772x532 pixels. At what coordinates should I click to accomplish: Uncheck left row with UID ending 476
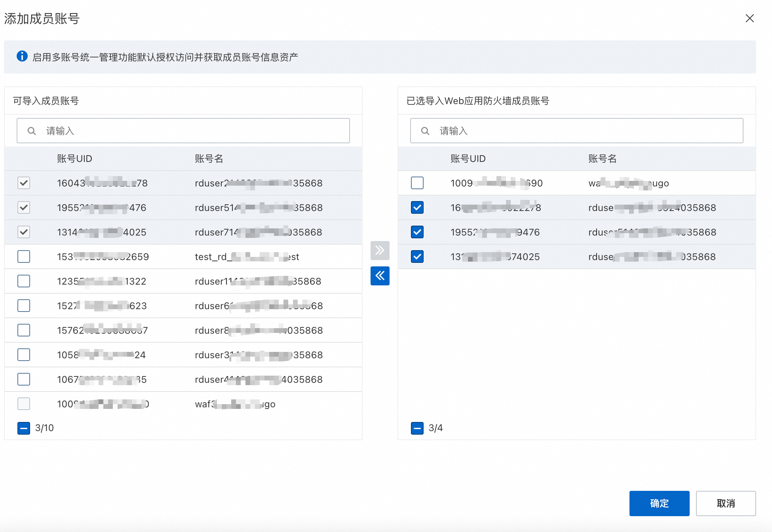pos(24,207)
